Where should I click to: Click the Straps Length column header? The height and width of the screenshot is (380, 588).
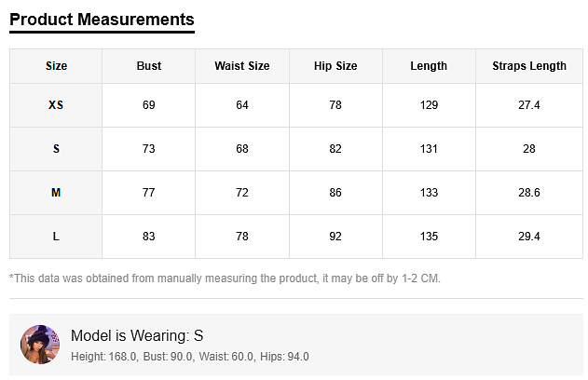[529, 66]
